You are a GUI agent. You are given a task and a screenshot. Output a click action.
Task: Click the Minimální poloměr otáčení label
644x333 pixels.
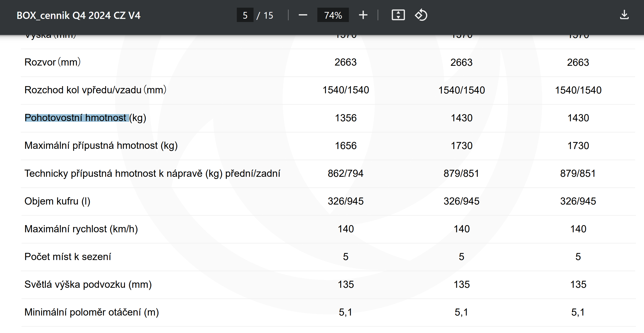pyautogui.click(x=92, y=312)
